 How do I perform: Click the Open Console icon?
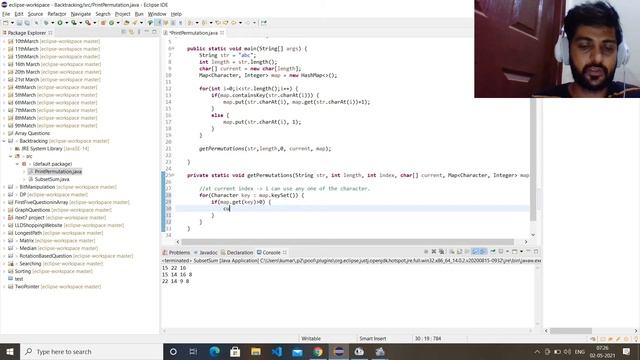[x=515, y=251]
